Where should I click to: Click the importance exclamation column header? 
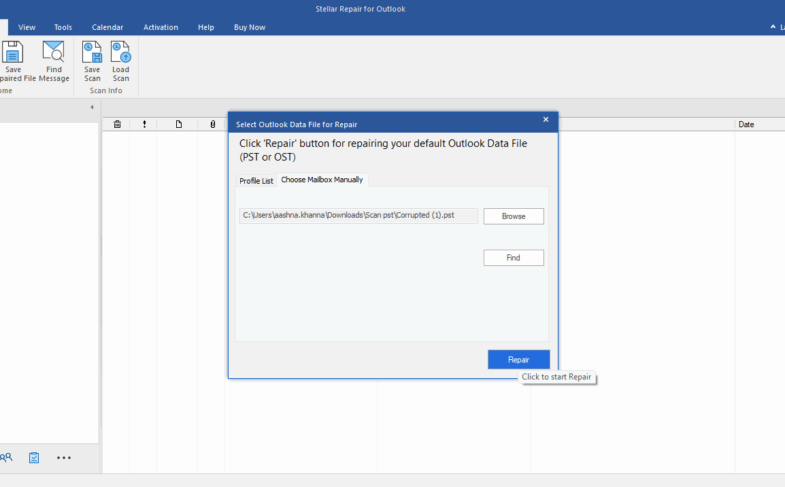tap(144, 124)
